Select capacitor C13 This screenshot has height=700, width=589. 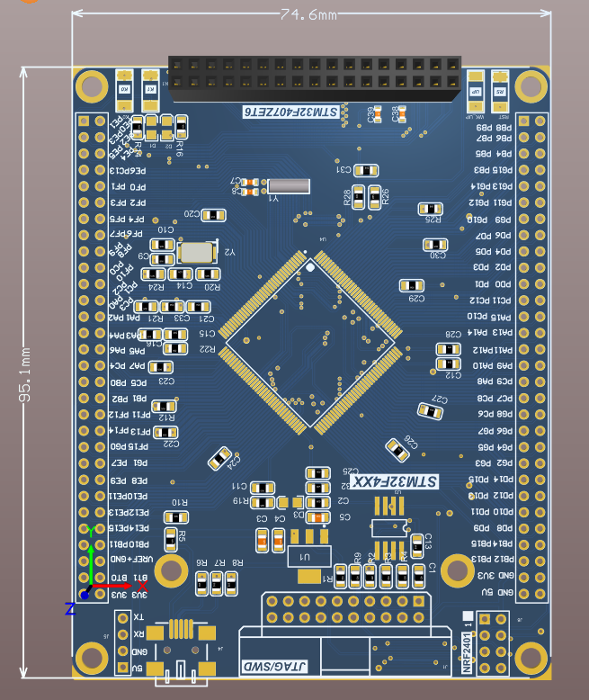click(x=417, y=546)
